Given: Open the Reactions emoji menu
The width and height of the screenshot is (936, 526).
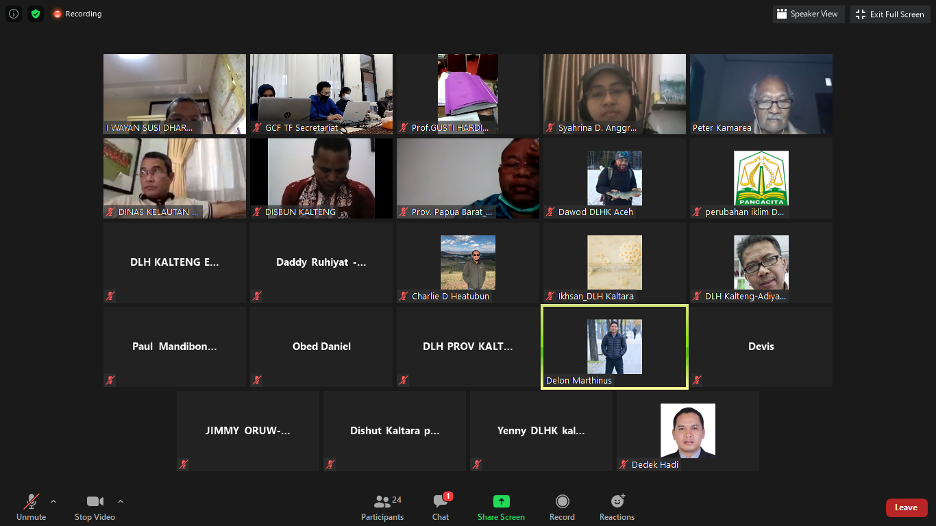Looking at the screenshot, I should [617, 501].
